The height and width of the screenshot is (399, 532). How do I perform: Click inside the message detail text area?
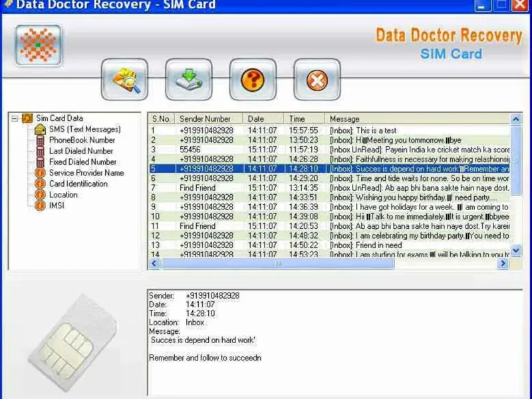[335, 342]
